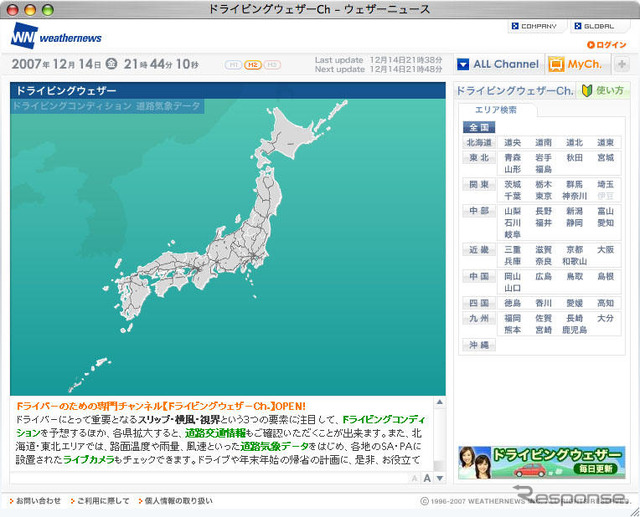Screen dimensions: 640x517
Task: Open the 道路交通情報 link
Action: (216, 433)
